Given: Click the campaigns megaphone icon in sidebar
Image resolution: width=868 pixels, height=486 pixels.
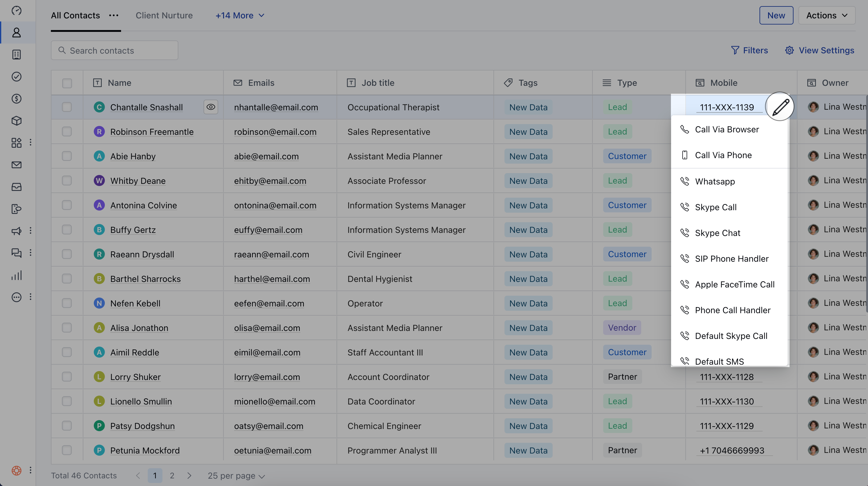Looking at the screenshot, I should 17,231.
